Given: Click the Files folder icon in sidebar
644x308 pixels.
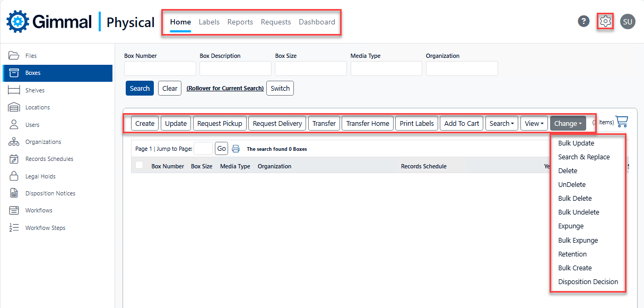Looking at the screenshot, I should [14, 56].
